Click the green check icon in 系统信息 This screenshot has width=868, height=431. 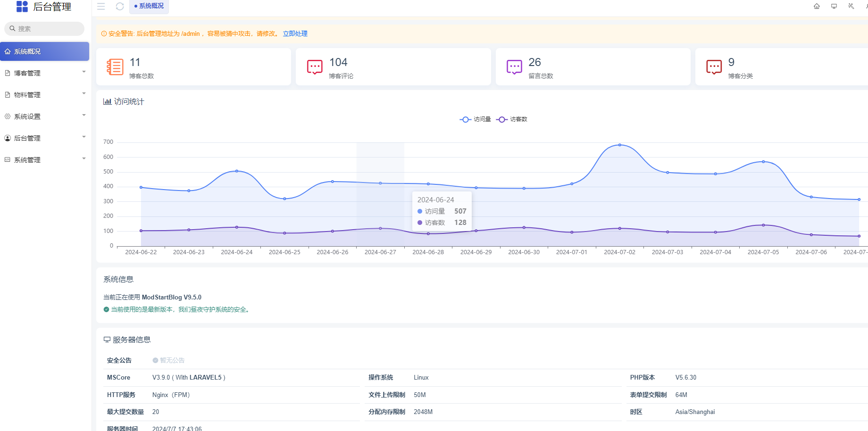106,309
